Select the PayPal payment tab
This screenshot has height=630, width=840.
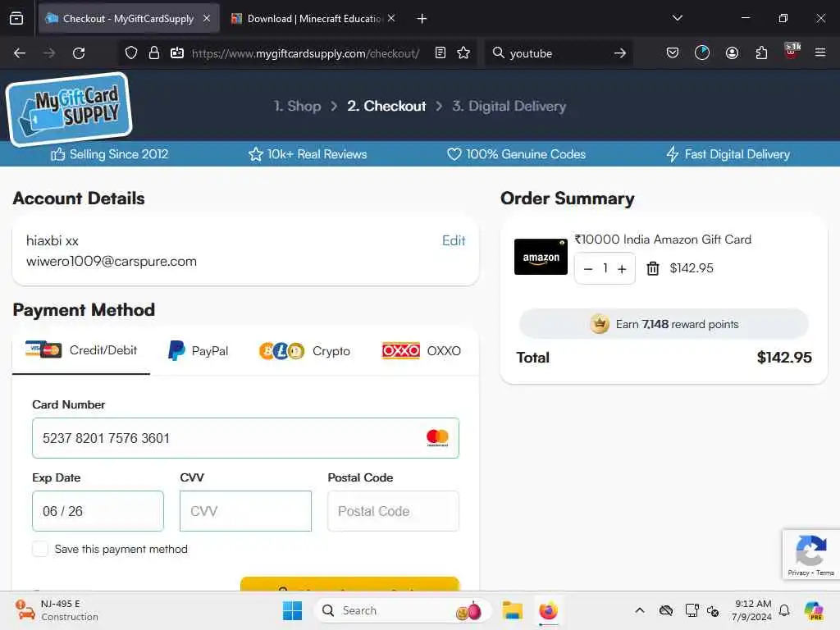tap(199, 351)
